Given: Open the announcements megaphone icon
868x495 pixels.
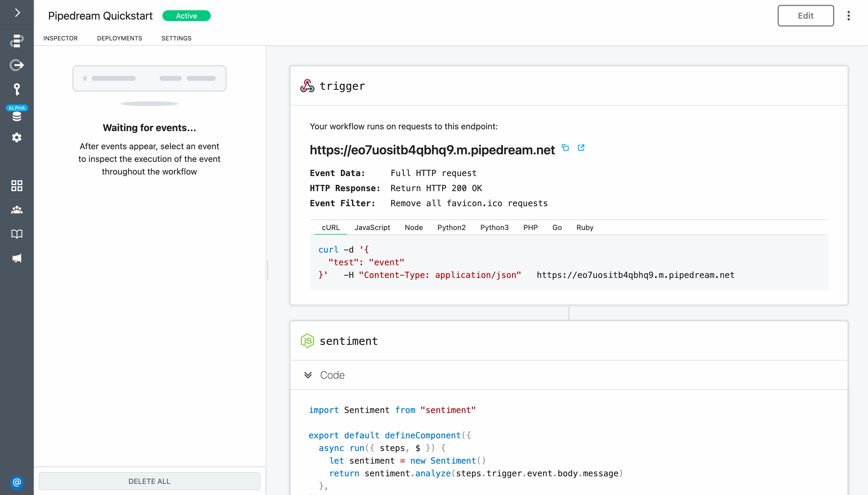Looking at the screenshot, I should pyautogui.click(x=17, y=258).
